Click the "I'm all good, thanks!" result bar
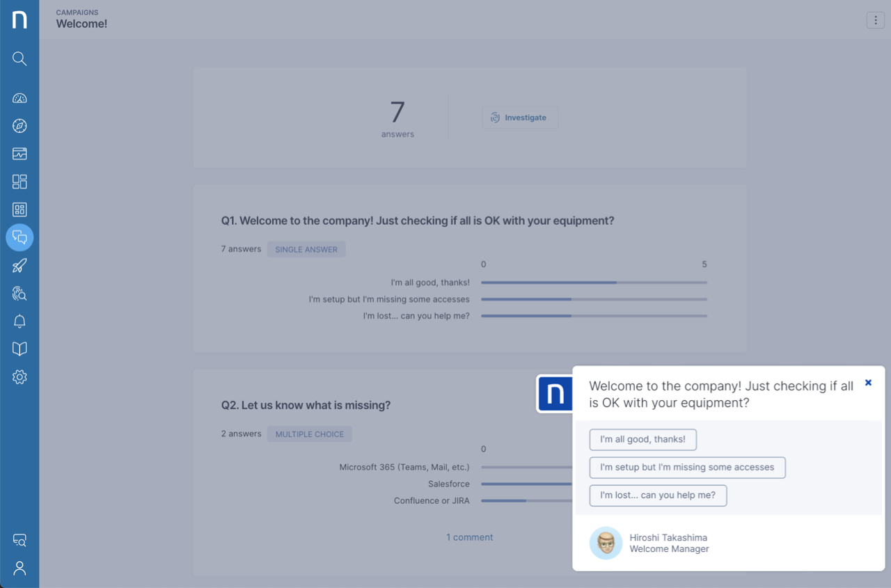 (x=593, y=283)
